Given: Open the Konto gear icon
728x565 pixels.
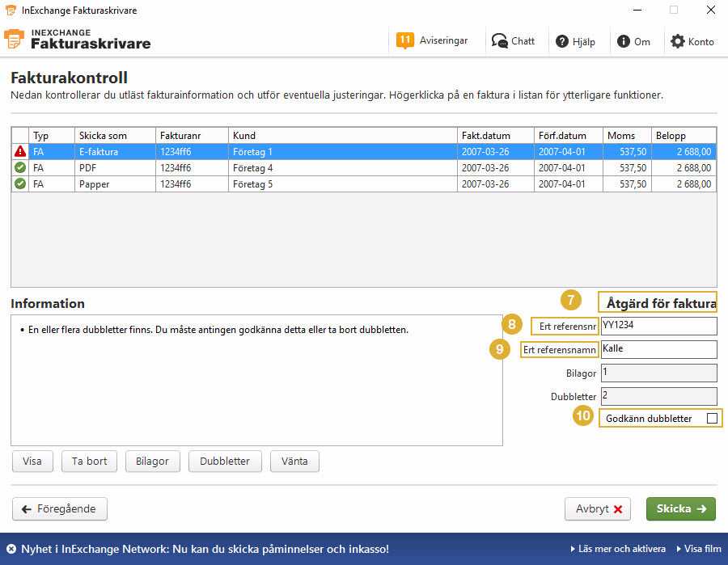Looking at the screenshot, I should coord(677,41).
